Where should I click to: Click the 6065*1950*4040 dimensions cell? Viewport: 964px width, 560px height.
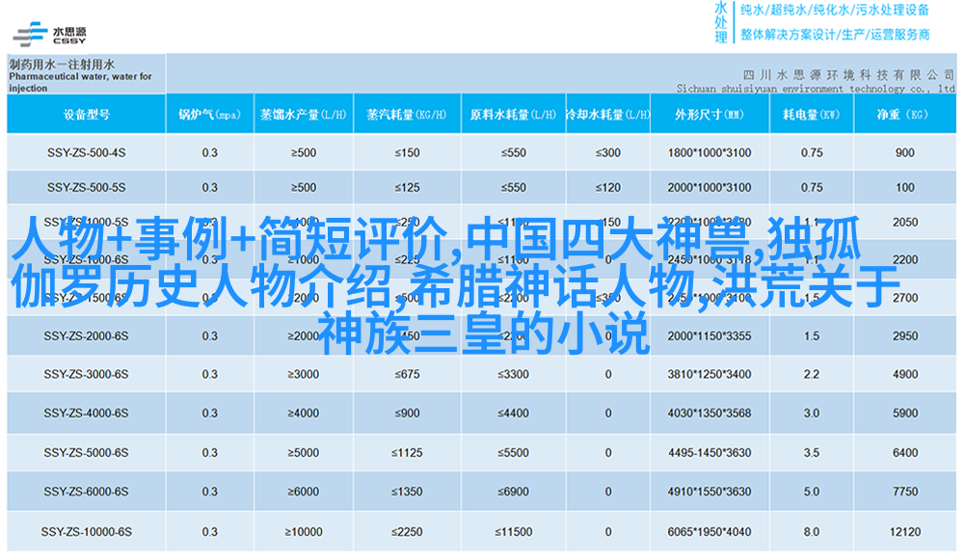[x=710, y=532]
